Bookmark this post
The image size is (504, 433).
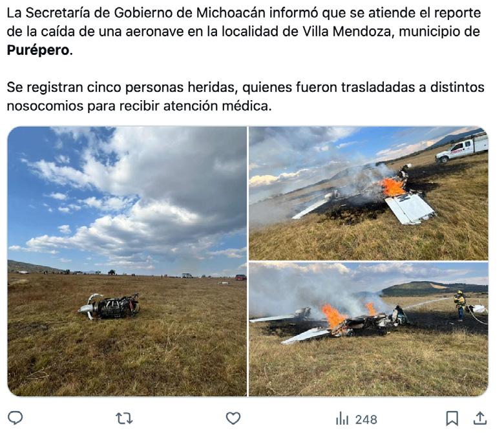[x=452, y=418]
